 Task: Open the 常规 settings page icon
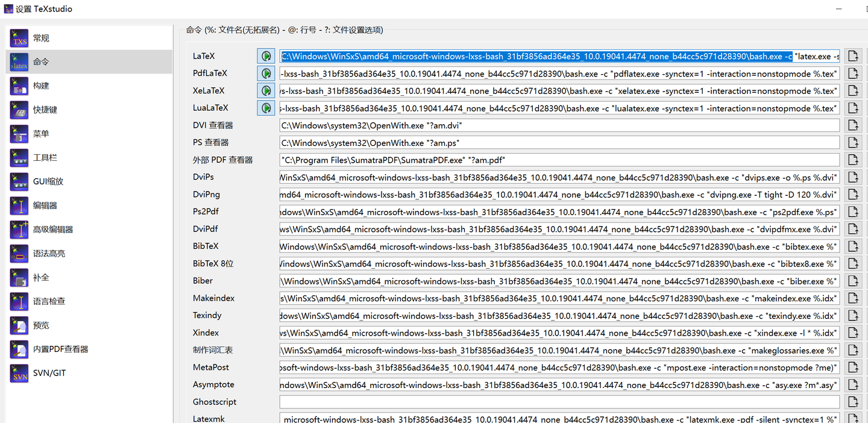pos(19,37)
